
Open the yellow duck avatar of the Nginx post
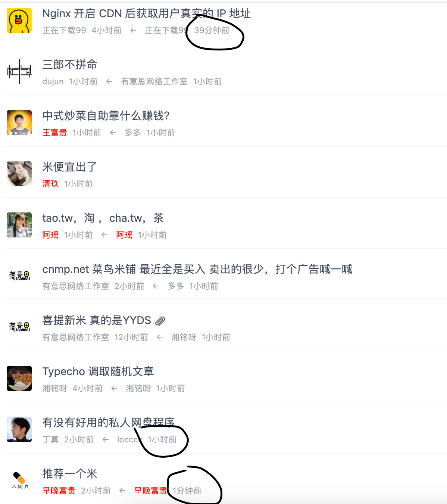[x=19, y=20]
